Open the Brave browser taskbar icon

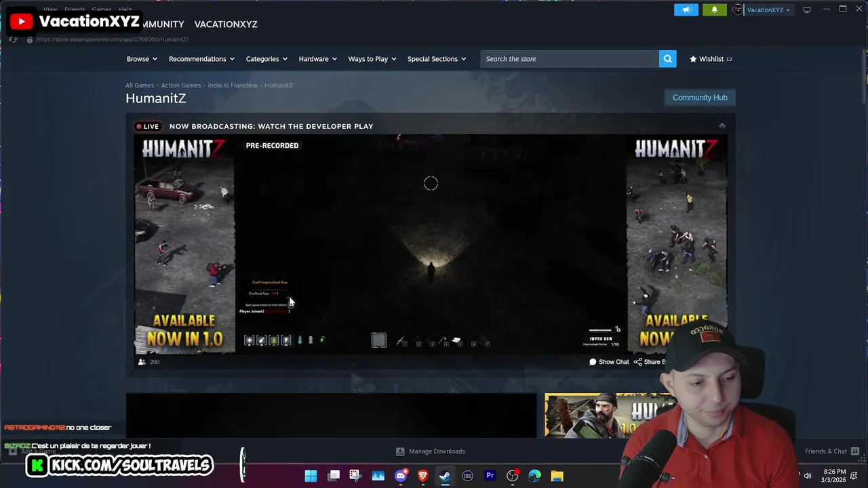422,476
